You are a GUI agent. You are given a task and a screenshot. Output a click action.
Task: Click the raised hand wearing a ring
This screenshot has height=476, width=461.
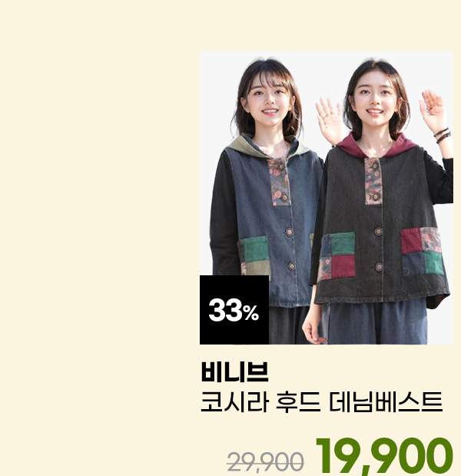point(330,120)
